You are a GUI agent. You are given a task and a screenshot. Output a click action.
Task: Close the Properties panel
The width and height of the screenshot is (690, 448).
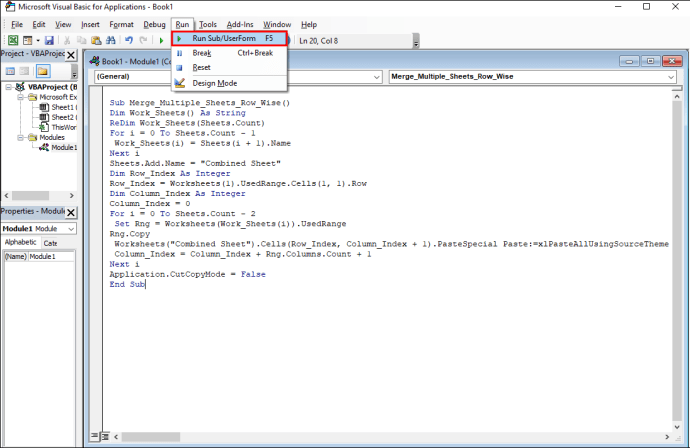70,212
